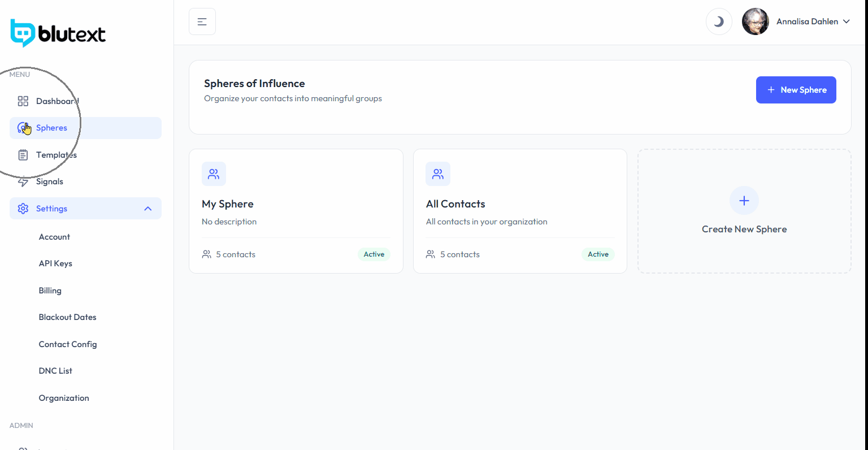Click the people icon on My Sphere card
The width and height of the screenshot is (868, 450).
tap(214, 174)
